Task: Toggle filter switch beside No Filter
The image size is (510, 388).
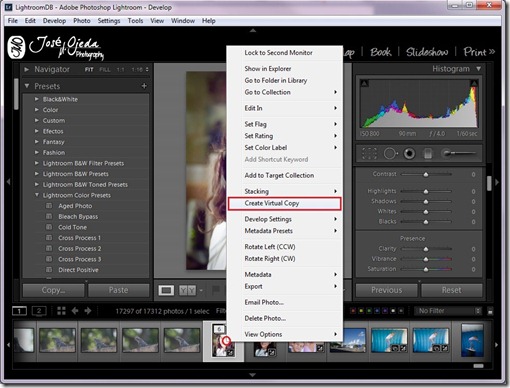Action: coord(490,311)
